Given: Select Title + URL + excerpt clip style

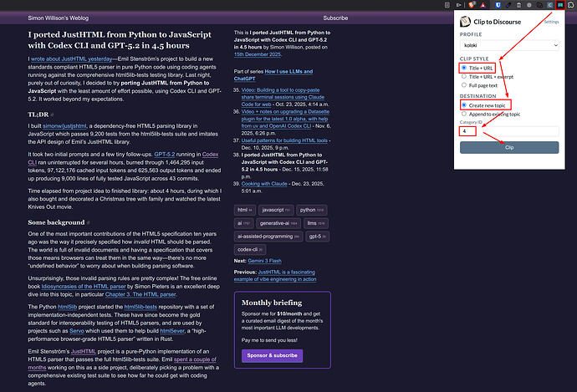Looking at the screenshot, I should click(464, 77).
